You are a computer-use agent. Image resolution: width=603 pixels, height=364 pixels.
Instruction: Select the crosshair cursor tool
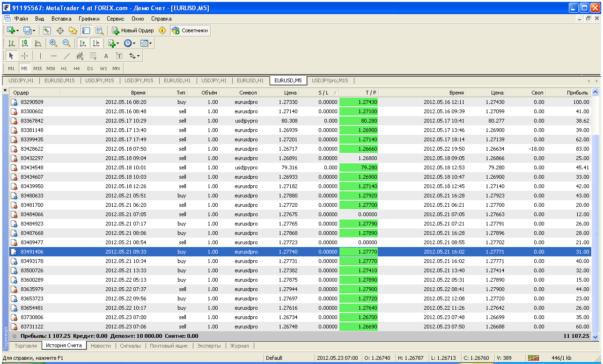point(25,56)
